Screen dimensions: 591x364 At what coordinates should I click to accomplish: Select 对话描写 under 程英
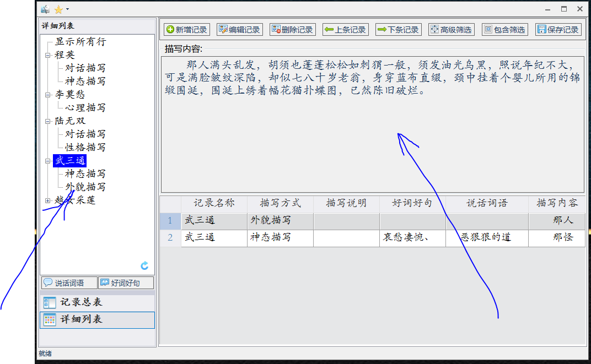pyautogui.click(x=85, y=68)
